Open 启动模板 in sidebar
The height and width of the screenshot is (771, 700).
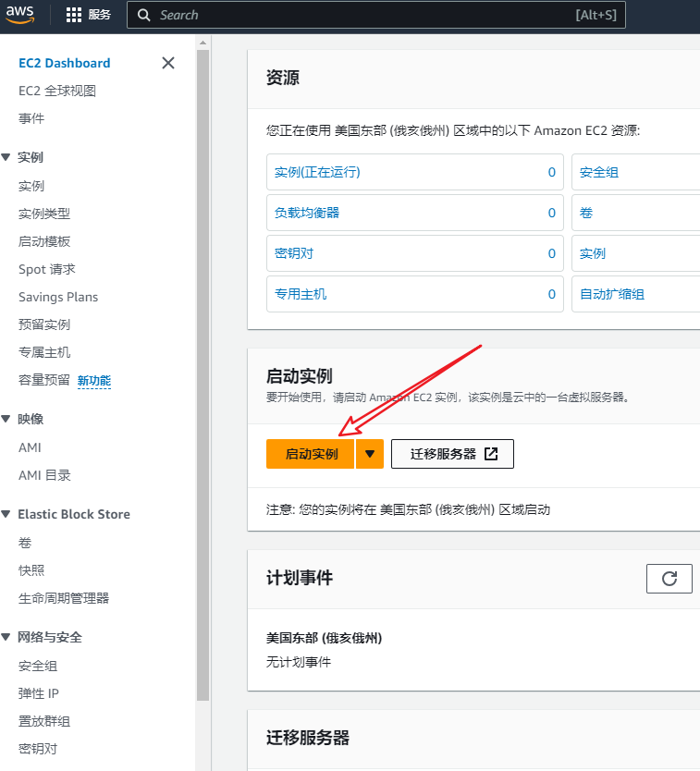pyautogui.click(x=44, y=241)
